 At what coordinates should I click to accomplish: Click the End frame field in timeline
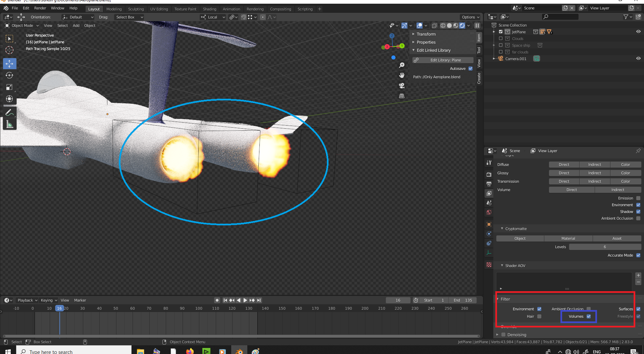coord(462,300)
